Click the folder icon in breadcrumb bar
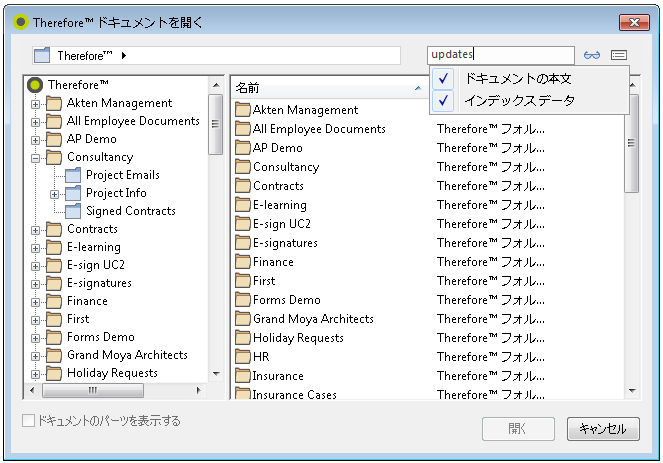The image size is (663, 463). point(42,55)
